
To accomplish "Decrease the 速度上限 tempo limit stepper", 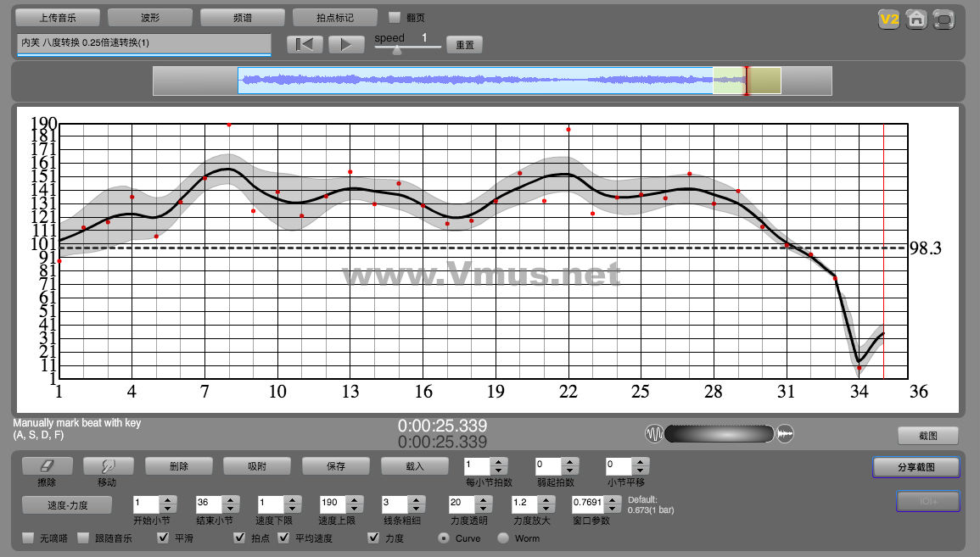I will (x=355, y=508).
